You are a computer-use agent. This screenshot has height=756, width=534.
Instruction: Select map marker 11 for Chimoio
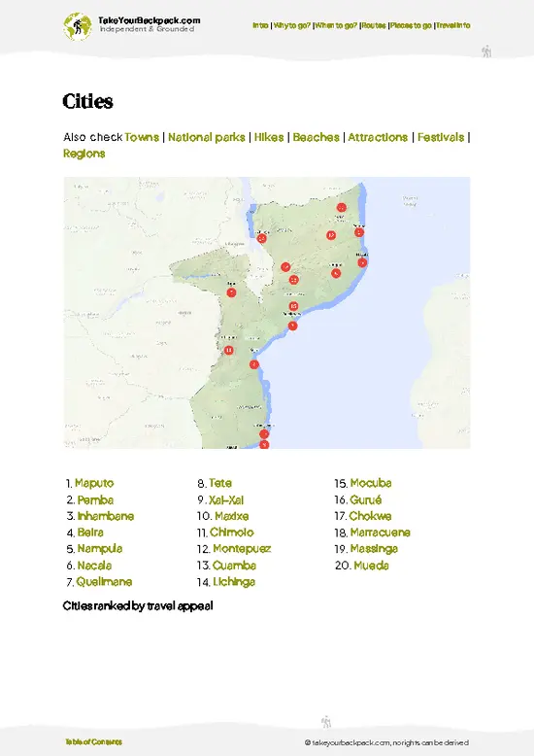(x=229, y=350)
